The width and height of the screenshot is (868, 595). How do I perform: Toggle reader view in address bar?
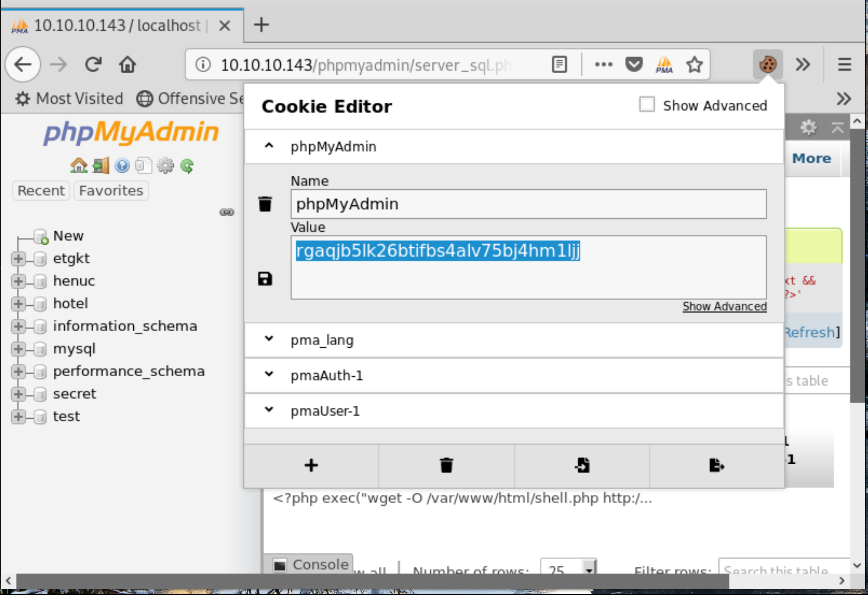(559, 65)
